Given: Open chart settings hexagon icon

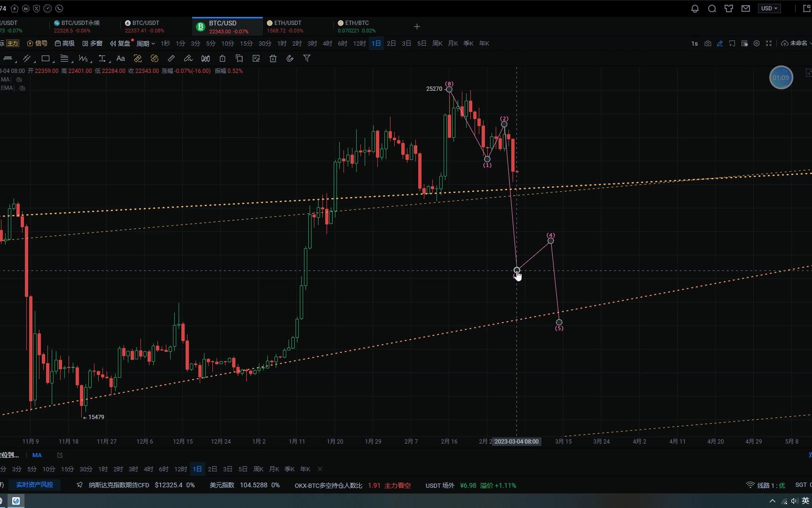Looking at the screenshot, I should [757, 43].
